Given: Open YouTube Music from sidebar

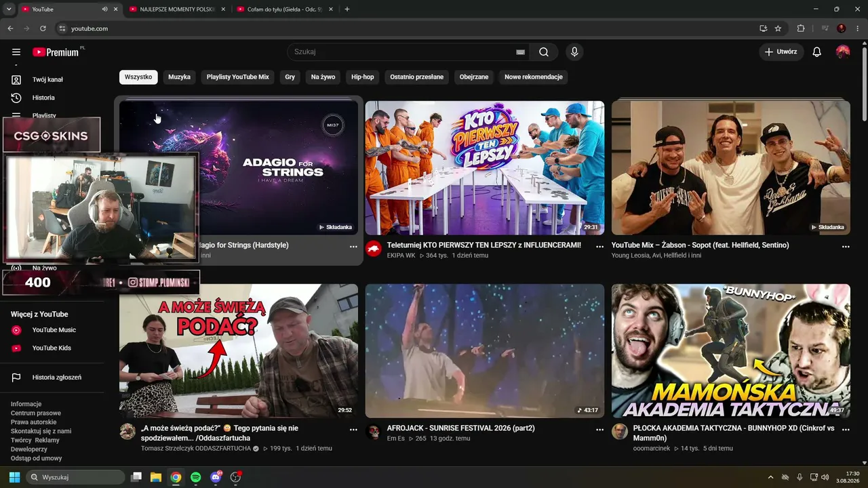Looking at the screenshot, I should [x=54, y=330].
